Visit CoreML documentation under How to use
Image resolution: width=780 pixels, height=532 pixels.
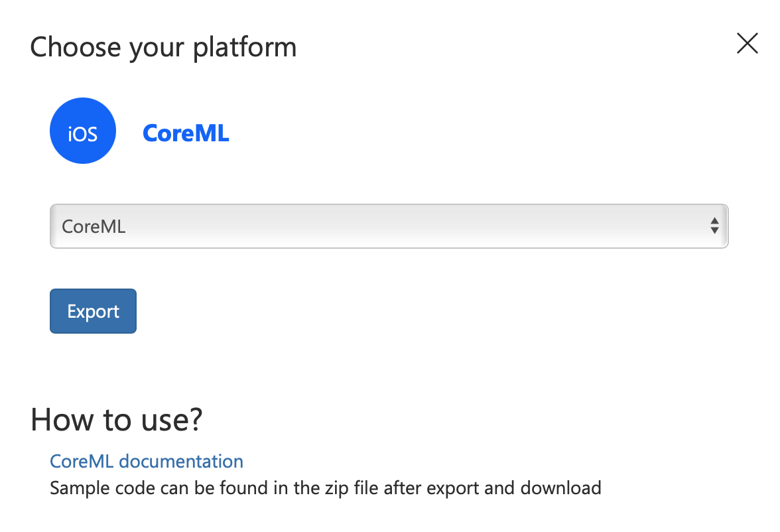click(146, 461)
